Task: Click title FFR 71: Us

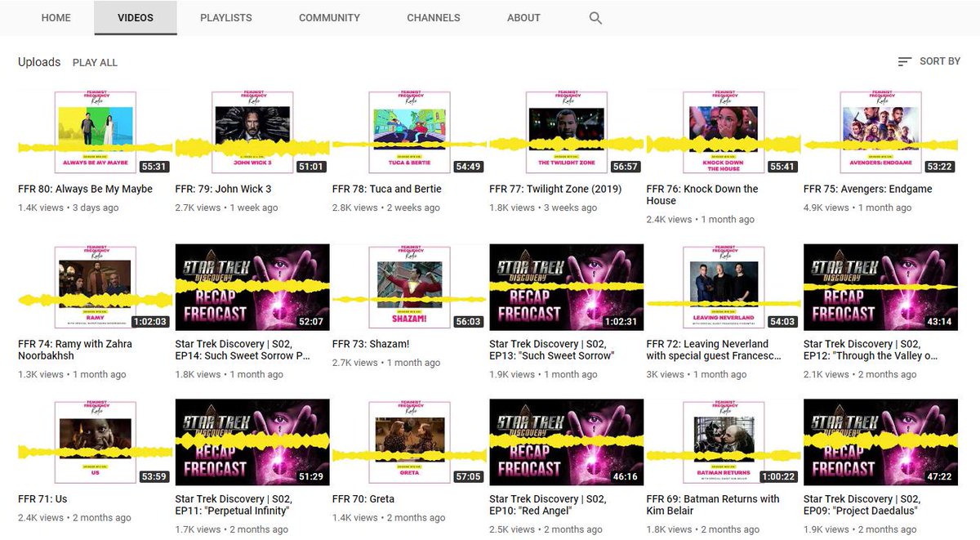Action: pyautogui.click(x=42, y=499)
